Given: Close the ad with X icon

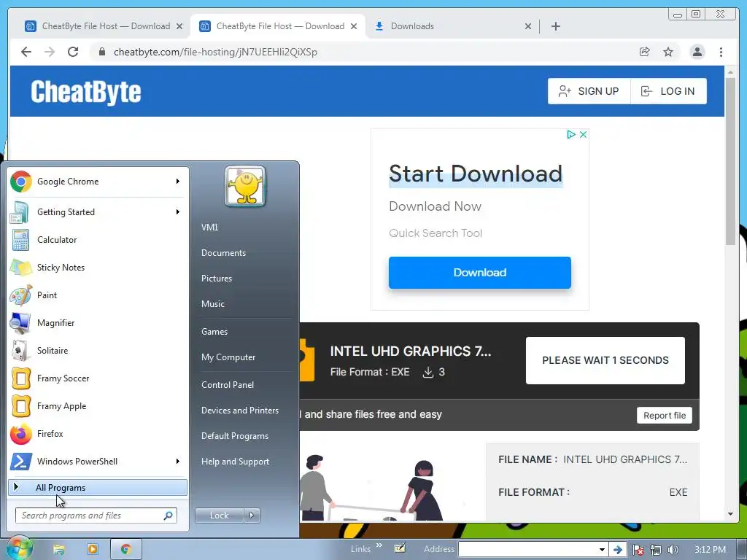Looking at the screenshot, I should click(583, 134).
